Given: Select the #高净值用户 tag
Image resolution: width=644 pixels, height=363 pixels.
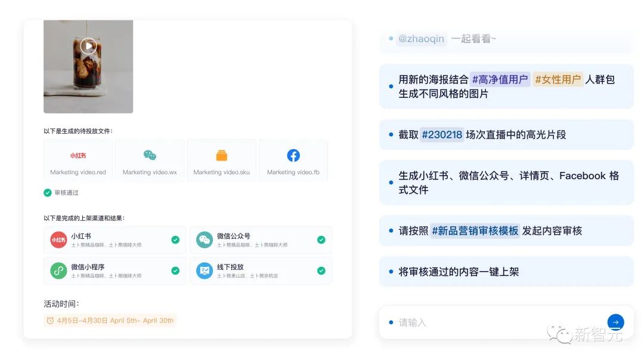Looking at the screenshot, I should coord(500,79).
